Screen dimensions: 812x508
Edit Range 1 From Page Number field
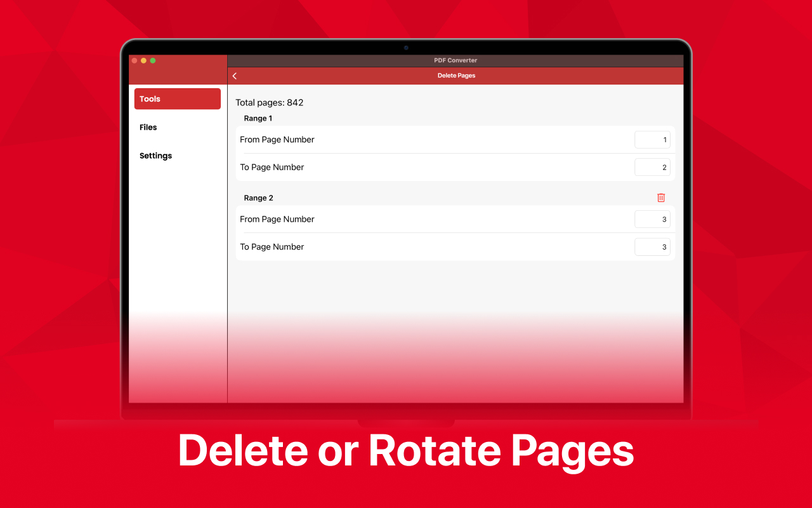(x=652, y=140)
